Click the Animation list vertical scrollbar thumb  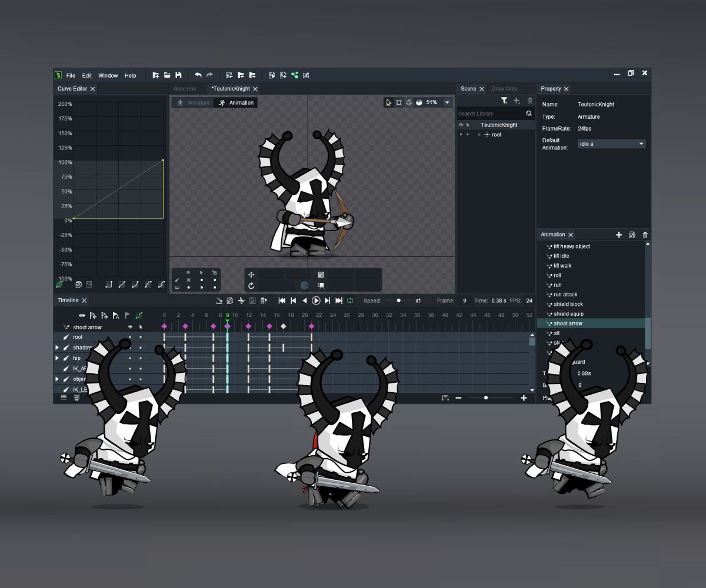click(x=648, y=333)
